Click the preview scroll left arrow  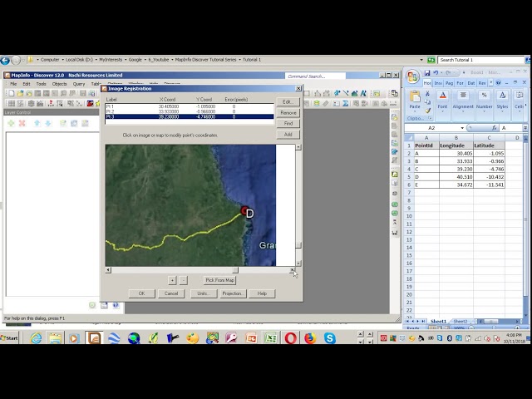click(108, 270)
